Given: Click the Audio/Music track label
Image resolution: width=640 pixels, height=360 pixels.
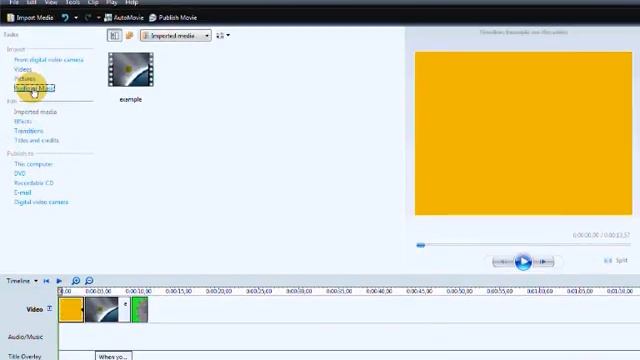Looking at the screenshot, I should (25, 337).
